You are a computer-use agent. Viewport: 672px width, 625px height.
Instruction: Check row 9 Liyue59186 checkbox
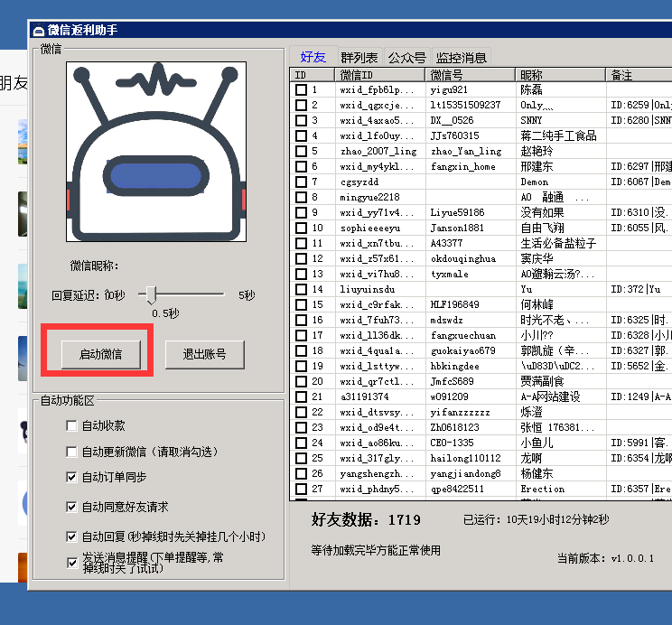[302, 212]
